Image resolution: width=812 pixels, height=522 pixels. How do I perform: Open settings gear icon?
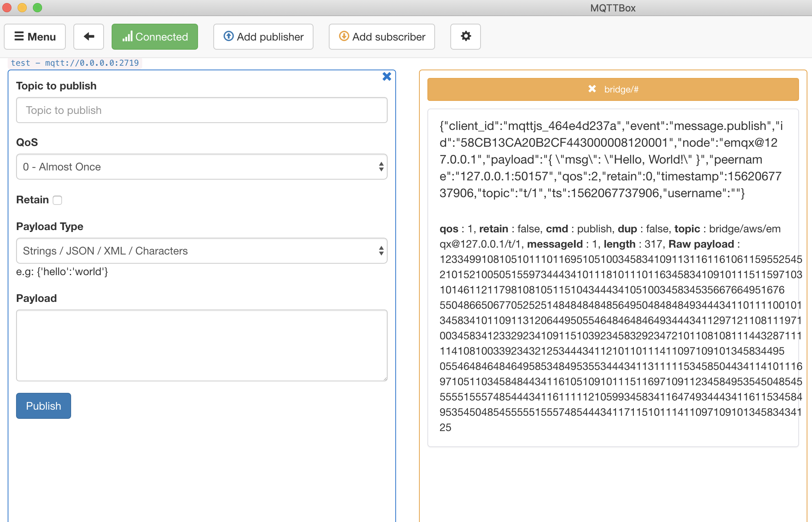[x=466, y=37]
